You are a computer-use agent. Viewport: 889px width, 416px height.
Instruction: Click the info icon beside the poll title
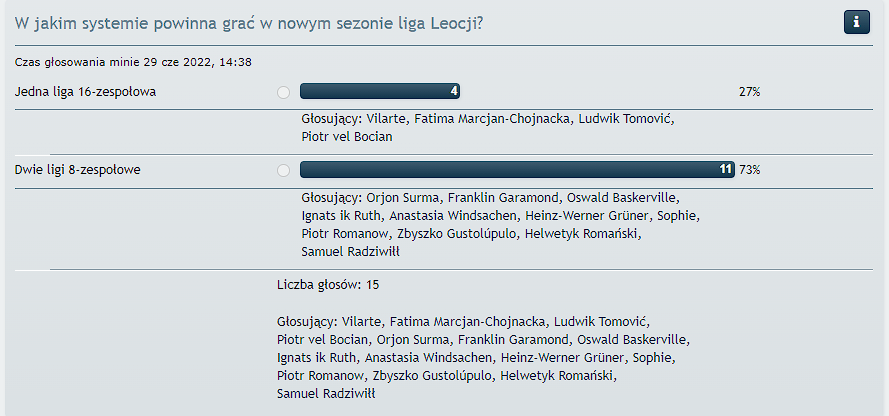tap(856, 22)
